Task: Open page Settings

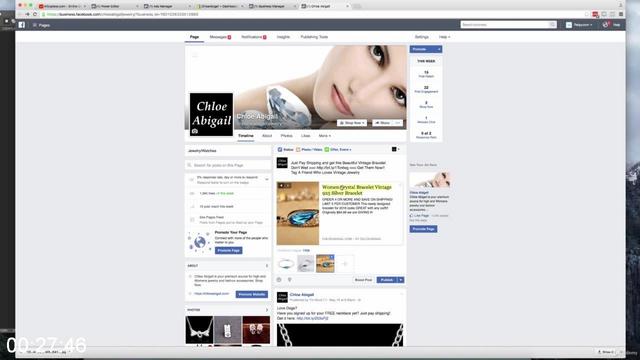Action: tap(422, 37)
